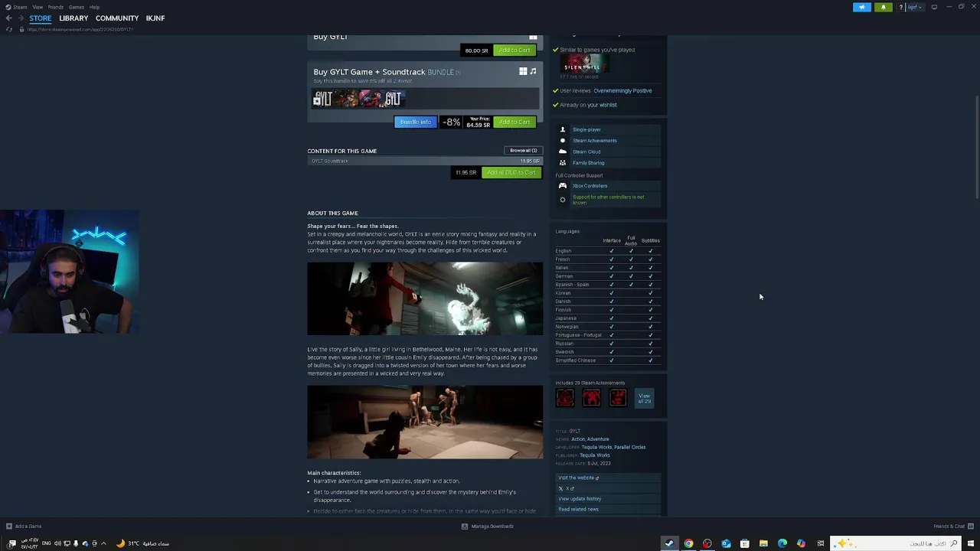Open GYLT Soundtrack DLC row
980x551 pixels.
pyautogui.click(x=425, y=161)
